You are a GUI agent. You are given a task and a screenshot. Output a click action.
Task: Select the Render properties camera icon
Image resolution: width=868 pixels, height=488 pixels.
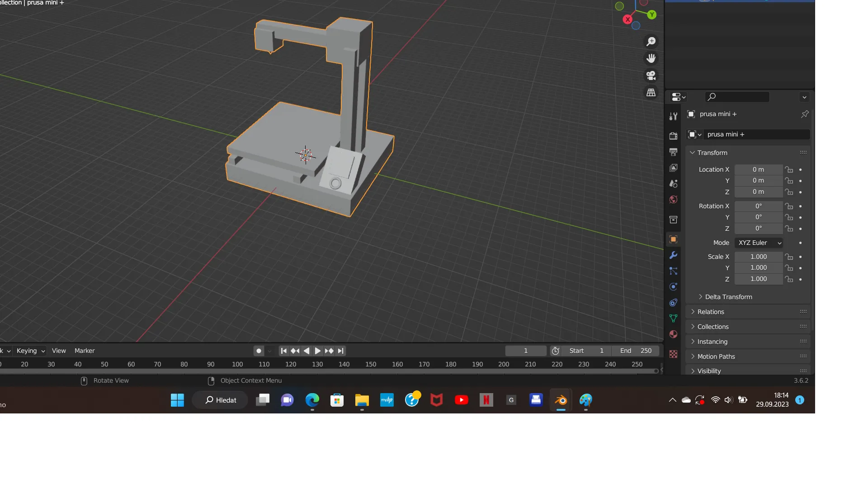(673, 136)
